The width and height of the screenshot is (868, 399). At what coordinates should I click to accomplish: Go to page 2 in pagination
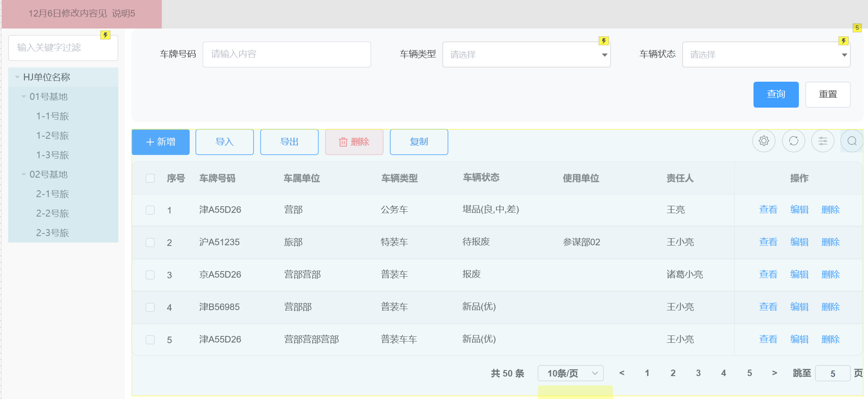click(673, 373)
